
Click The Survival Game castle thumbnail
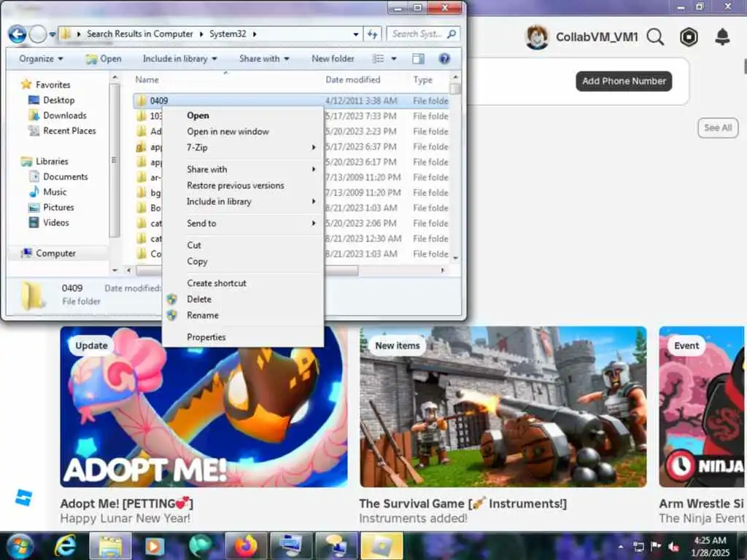pyautogui.click(x=503, y=407)
